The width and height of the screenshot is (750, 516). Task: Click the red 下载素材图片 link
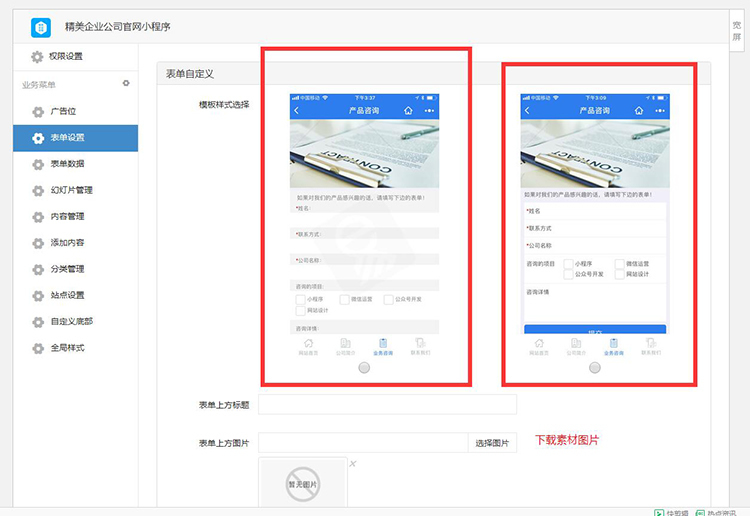[x=567, y=440]
